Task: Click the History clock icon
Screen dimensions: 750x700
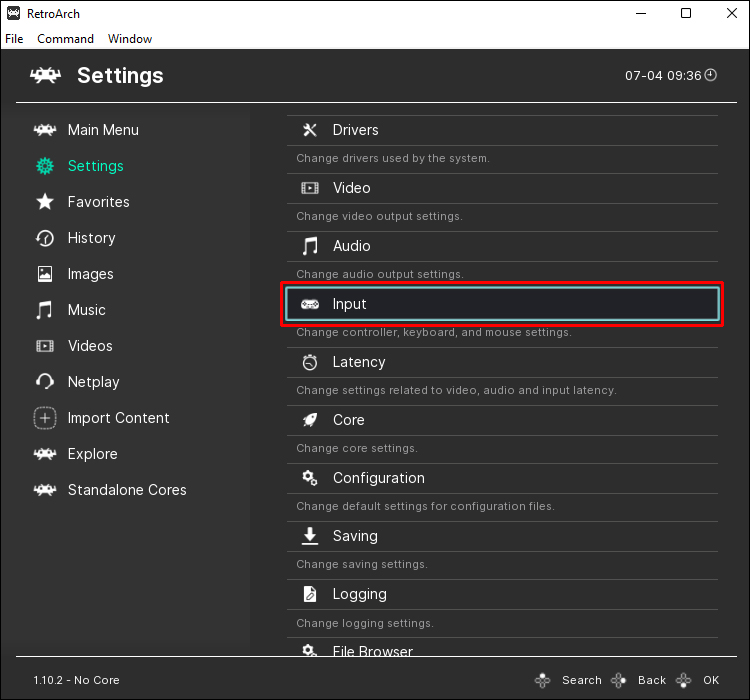Action: coord(45,238)
